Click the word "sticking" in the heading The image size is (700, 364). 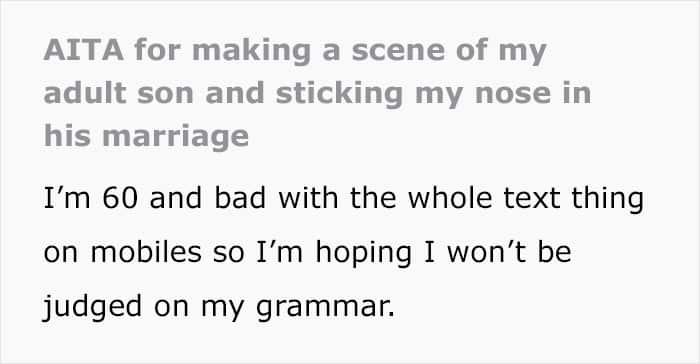coord(339,94)
